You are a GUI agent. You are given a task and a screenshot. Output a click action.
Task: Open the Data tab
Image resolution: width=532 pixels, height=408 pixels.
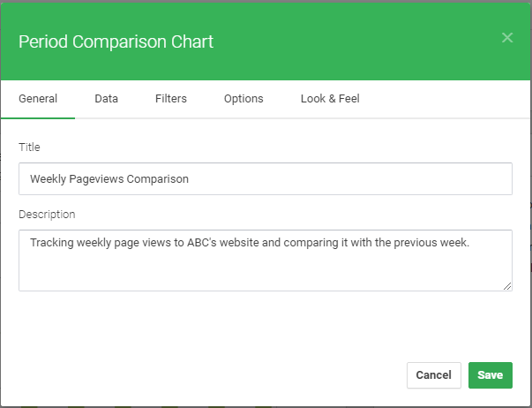pyautogui.click(x=107, y=99)
